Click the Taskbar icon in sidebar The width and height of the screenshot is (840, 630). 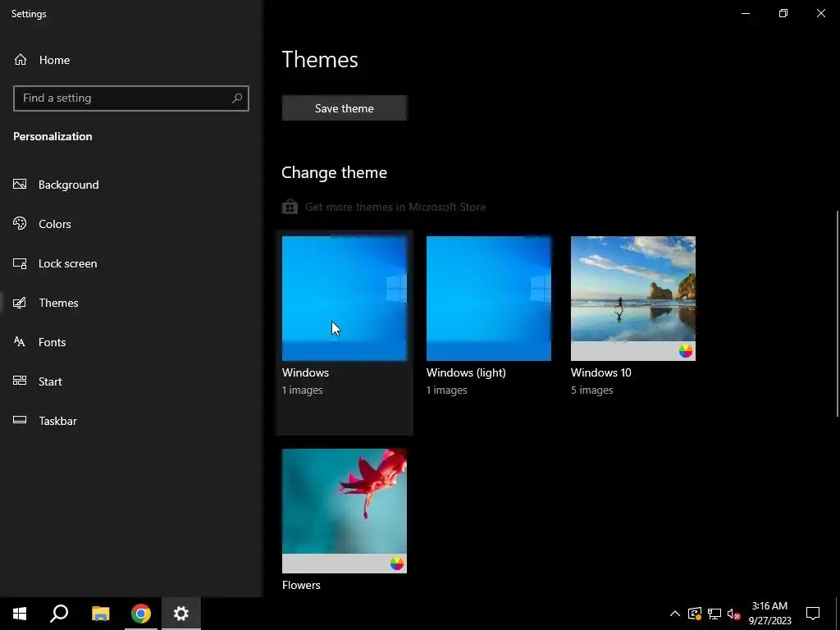click(20, 420)
